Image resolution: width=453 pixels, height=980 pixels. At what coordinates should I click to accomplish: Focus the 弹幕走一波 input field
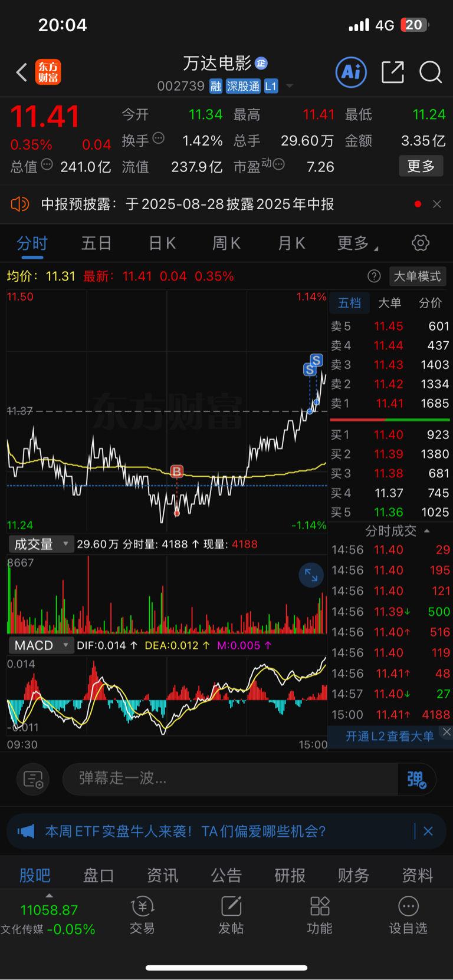(x=231, y=779)
